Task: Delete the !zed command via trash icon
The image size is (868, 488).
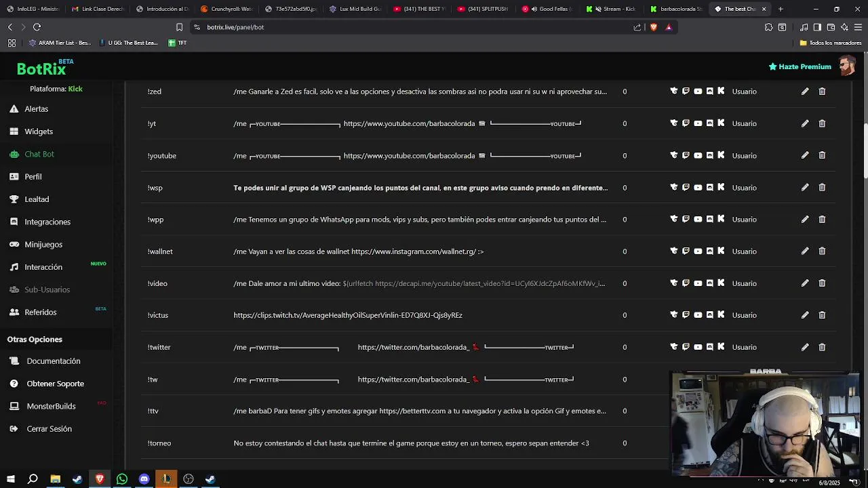Action: click(822, 91)
